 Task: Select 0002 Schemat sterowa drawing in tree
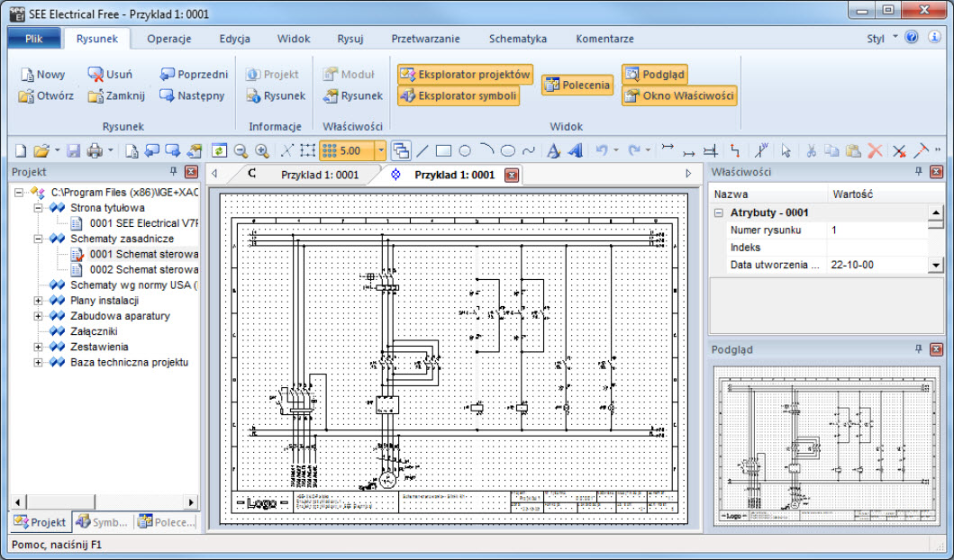[x=142, y=269]
